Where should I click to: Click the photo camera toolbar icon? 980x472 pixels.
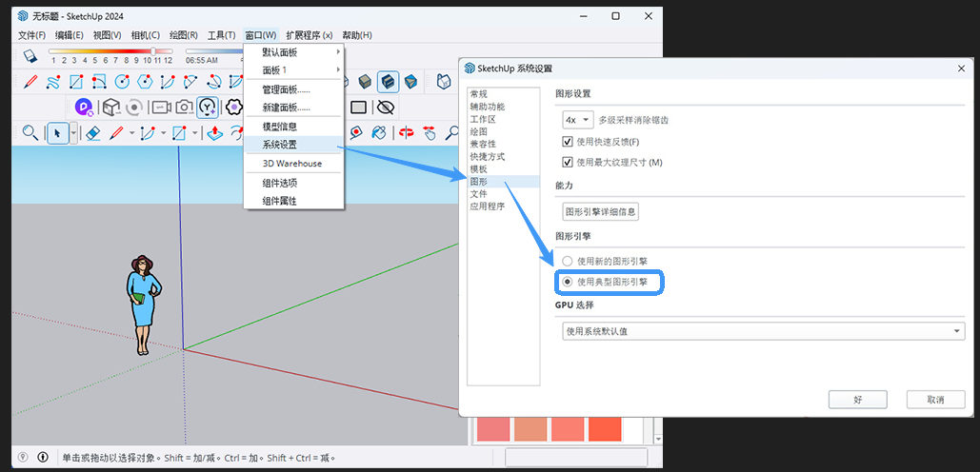(x=184, y=108)
